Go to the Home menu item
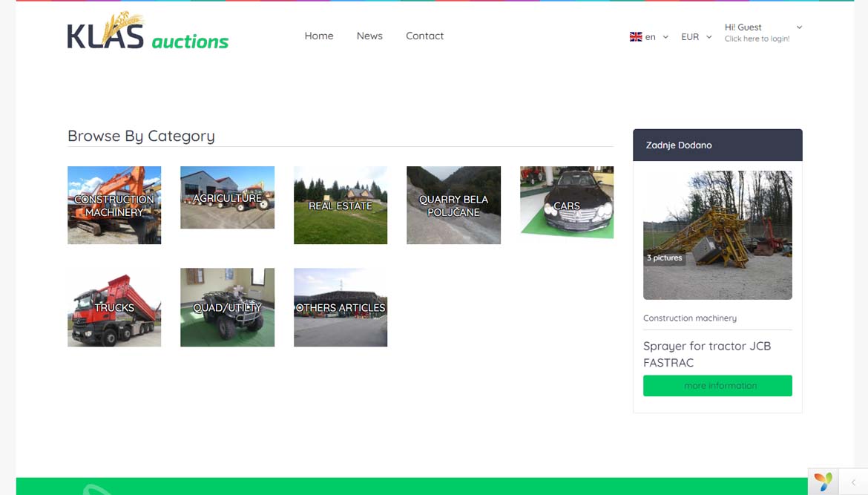Viewport: 868px width, 495px height. 319,36
